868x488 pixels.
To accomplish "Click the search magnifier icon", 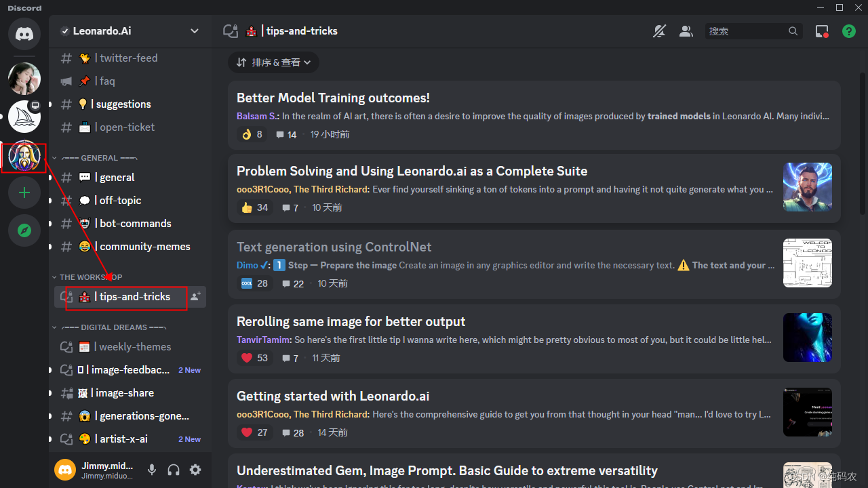I will [793, 31].
